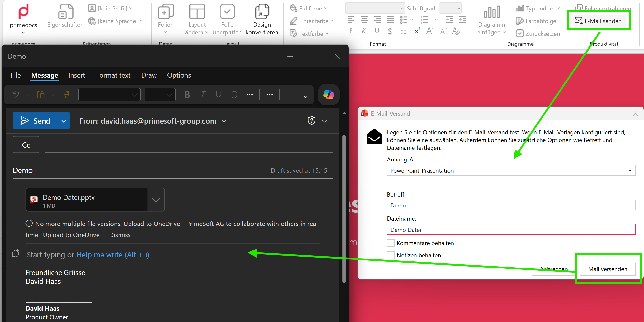Click Zurücksetzen in Diagramme group
644x322 pixels.
(538, 34)
